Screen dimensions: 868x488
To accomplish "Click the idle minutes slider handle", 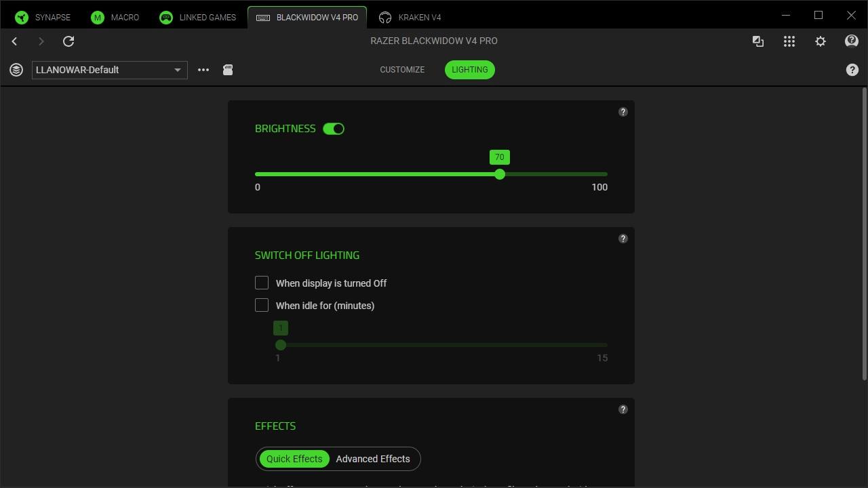I will coord(281,345).
